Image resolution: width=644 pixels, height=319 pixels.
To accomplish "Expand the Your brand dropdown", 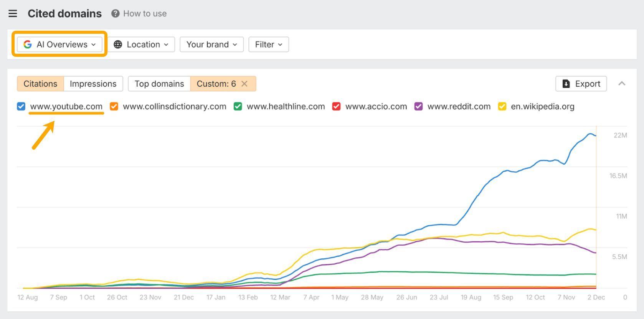I will click(211, 45).
